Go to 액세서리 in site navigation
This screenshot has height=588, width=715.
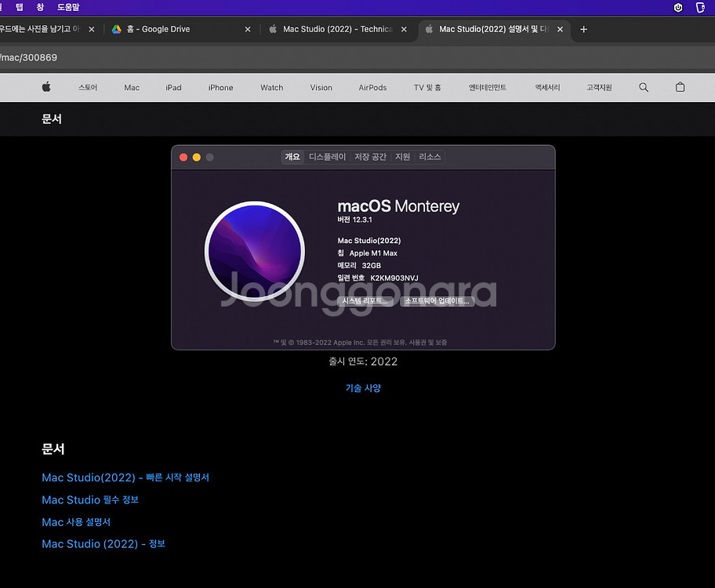(x=547, y=88)
